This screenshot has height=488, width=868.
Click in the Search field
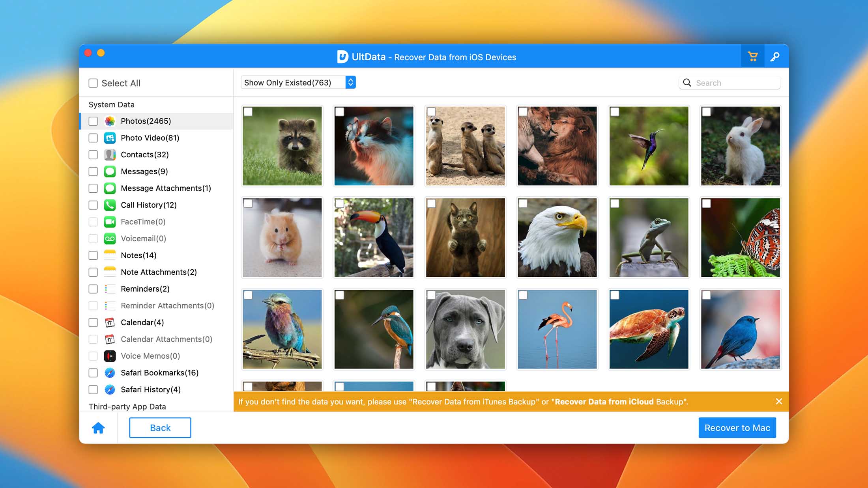coord(730,83)
